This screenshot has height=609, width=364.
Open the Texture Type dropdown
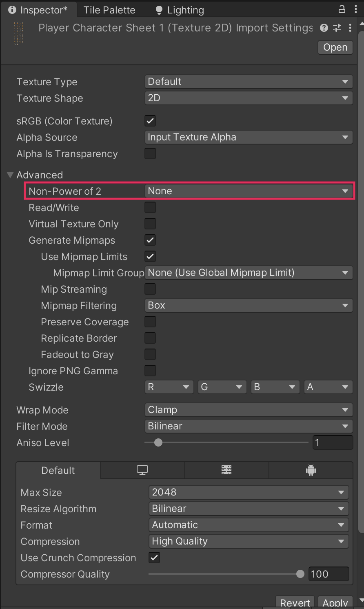pos(248,82)
